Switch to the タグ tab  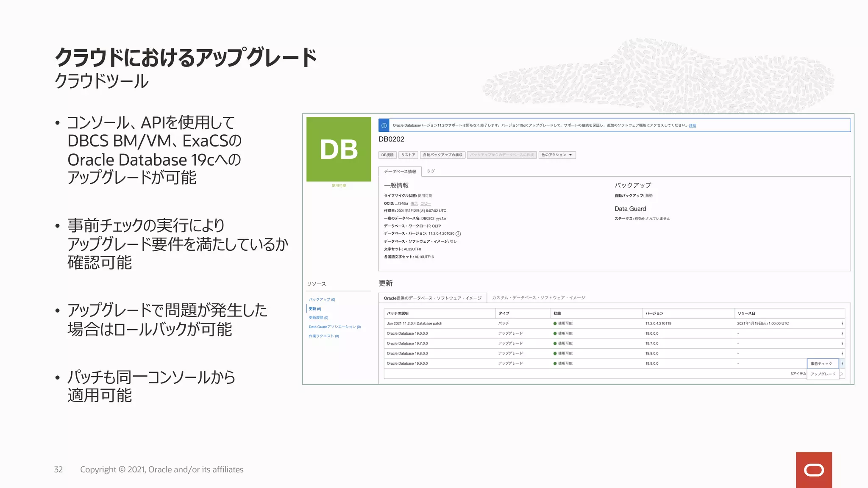click(431, 171)
